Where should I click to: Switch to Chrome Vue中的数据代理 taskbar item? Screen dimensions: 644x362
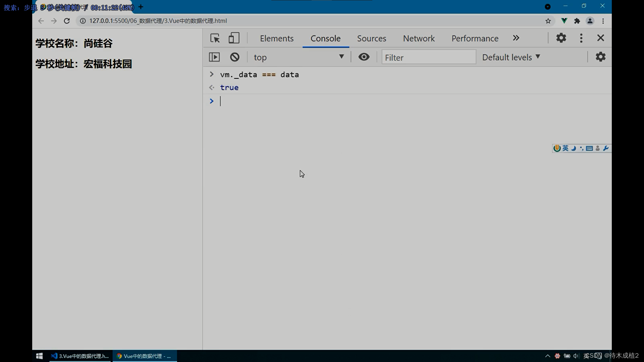(145, 356)
